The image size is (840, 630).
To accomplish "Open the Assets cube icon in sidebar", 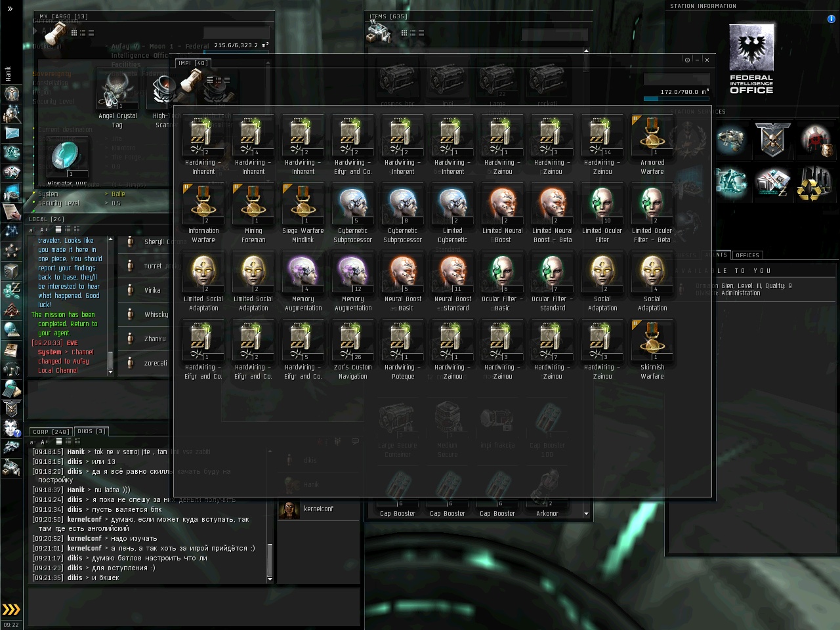I will coord(11,271).
